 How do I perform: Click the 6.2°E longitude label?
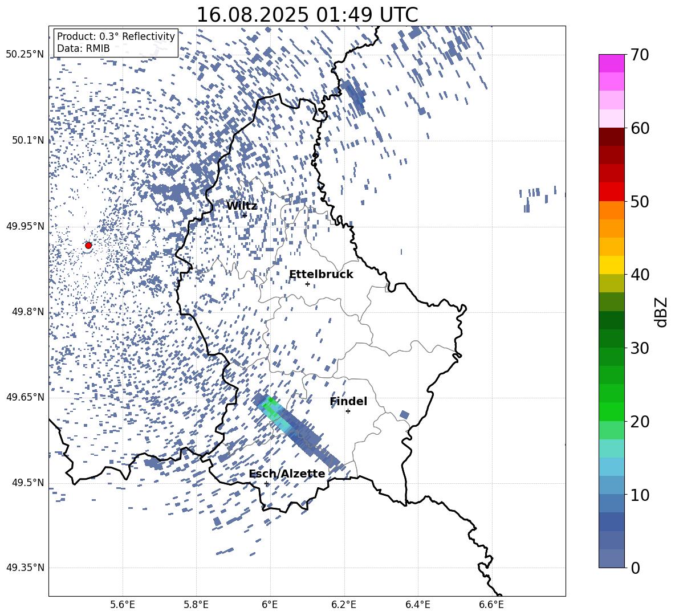click(344, 605)
